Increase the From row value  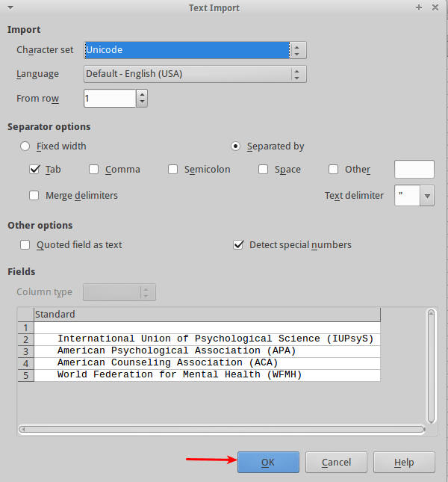(x=142, y=94)
